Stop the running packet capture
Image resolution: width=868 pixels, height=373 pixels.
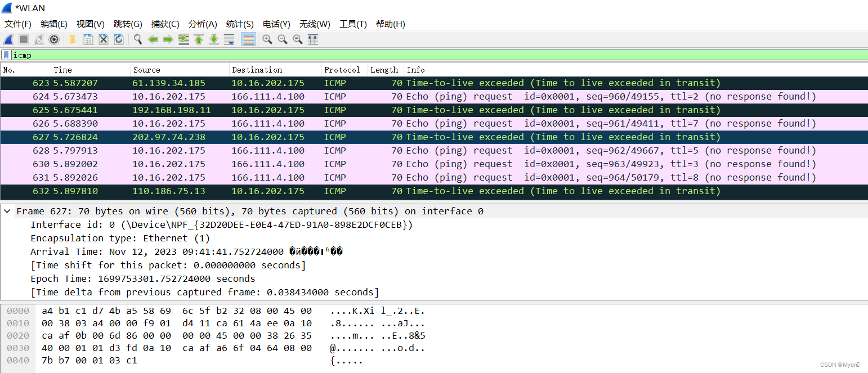24,39
